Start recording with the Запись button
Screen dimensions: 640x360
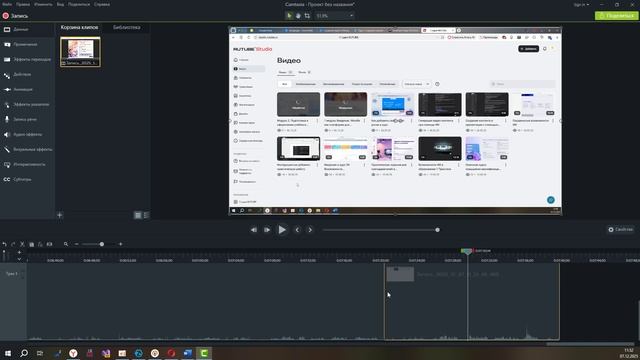click(15, 16)
